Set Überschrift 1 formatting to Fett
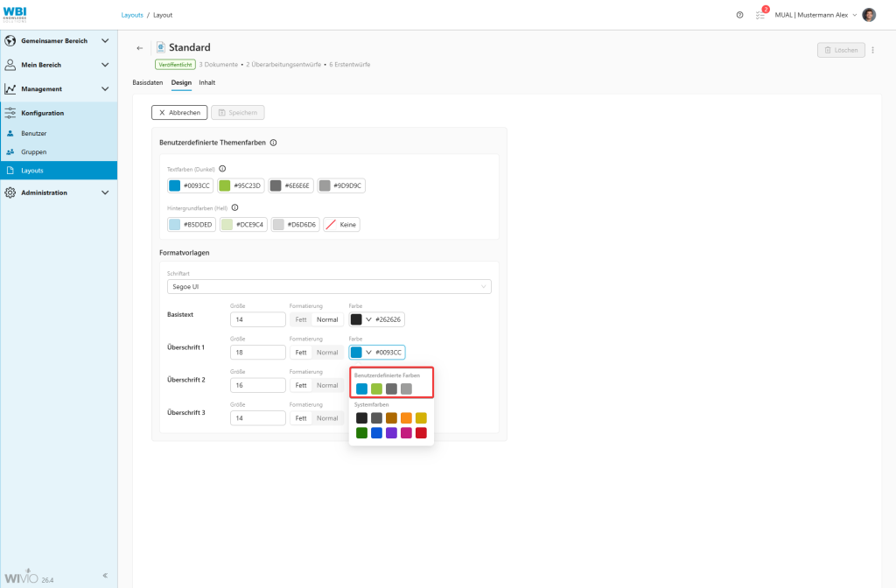896x588 pixels. coord(301,353)
